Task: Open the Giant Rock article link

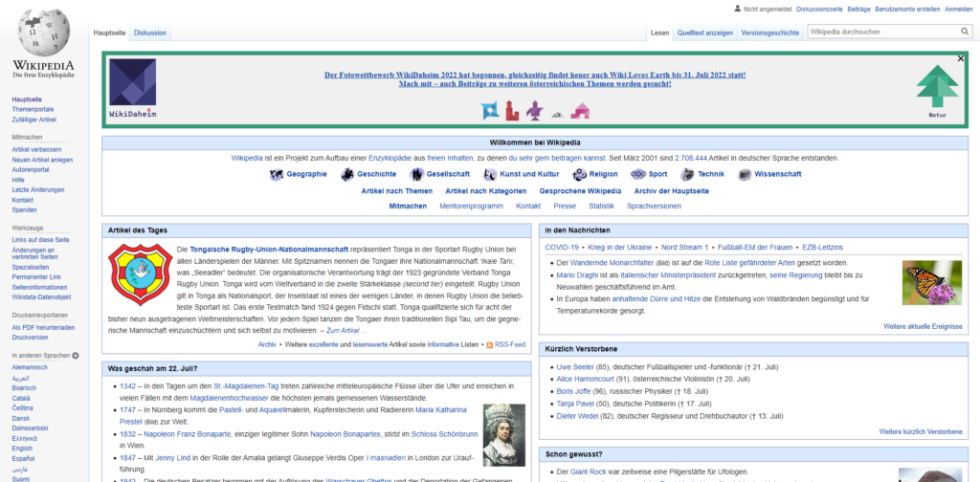Action: (x=590, y=472)
